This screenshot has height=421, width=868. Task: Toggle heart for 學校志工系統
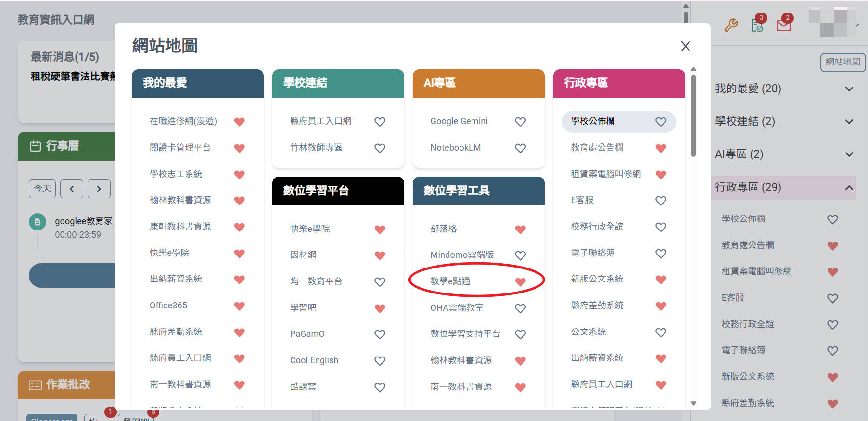pos(240,175)
